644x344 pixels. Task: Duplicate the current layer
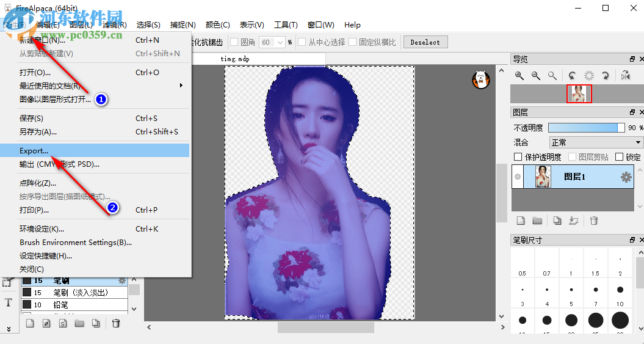(557, 221)
